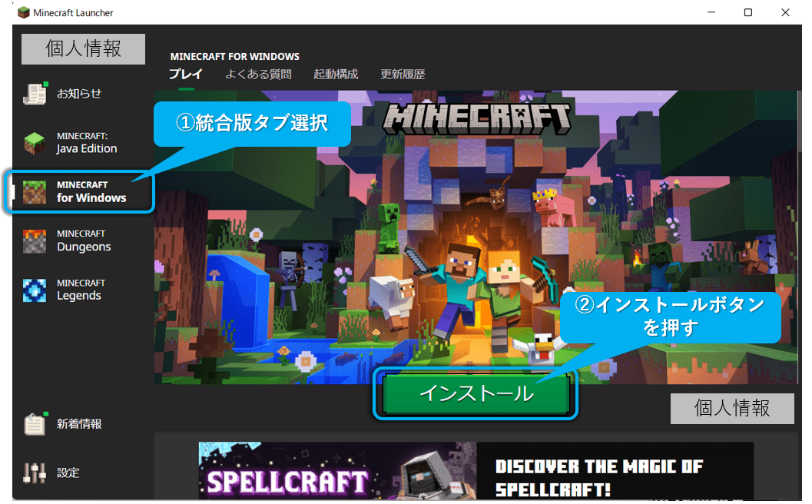Select the MINECRAFT: Java Edition label
Image resolution: width=812 pixels, height=504 pixels.
coord(87,143)
